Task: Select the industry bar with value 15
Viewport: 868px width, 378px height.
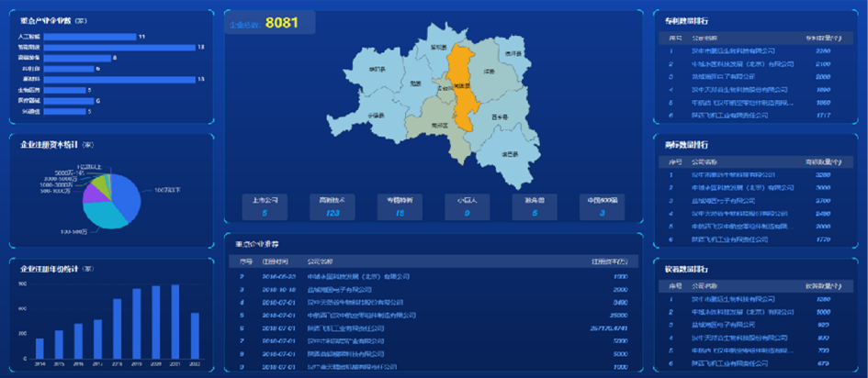Action: point(118,80)
